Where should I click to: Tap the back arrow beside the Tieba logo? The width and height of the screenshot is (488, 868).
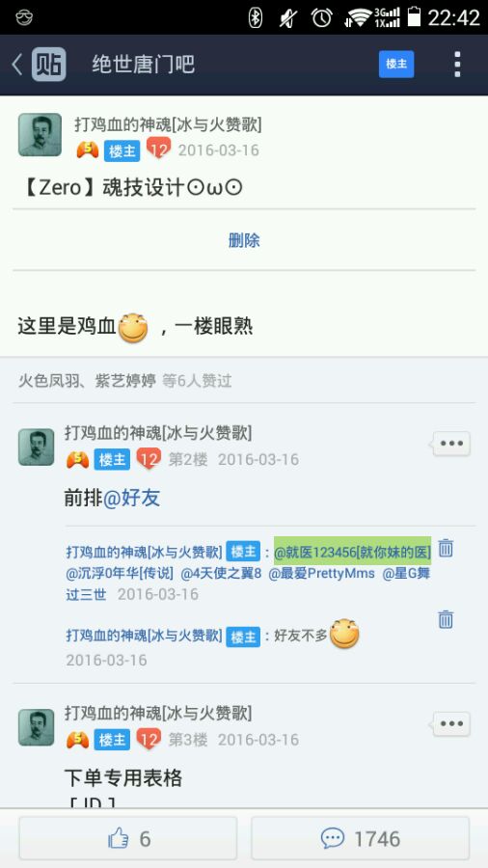pos(17,65)
